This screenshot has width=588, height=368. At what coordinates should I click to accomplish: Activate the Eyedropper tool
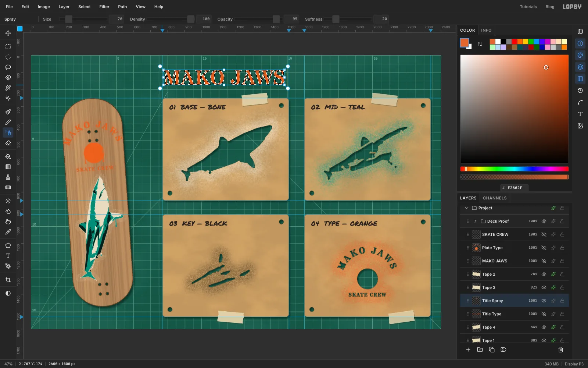[8, 232]
